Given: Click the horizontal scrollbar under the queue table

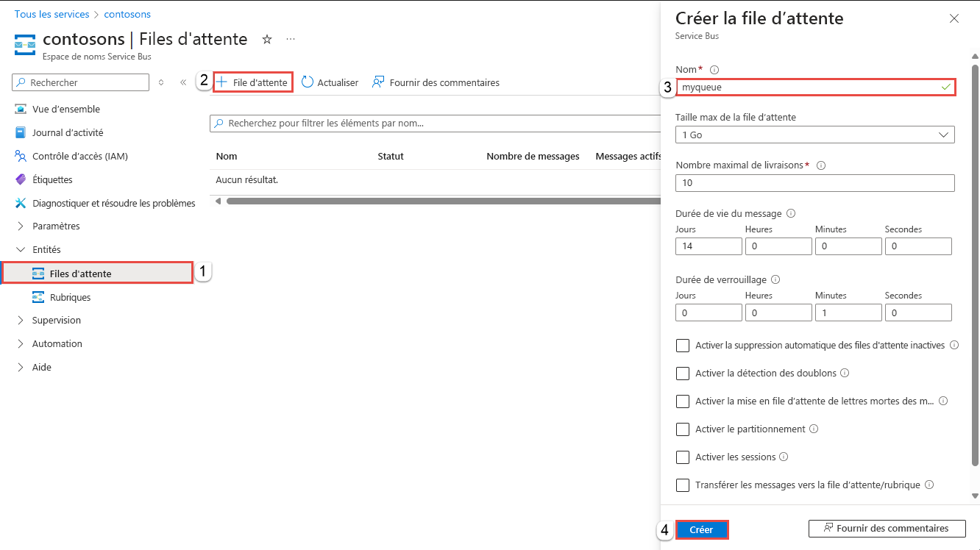Looking at the screenshot, I should 444,201.
